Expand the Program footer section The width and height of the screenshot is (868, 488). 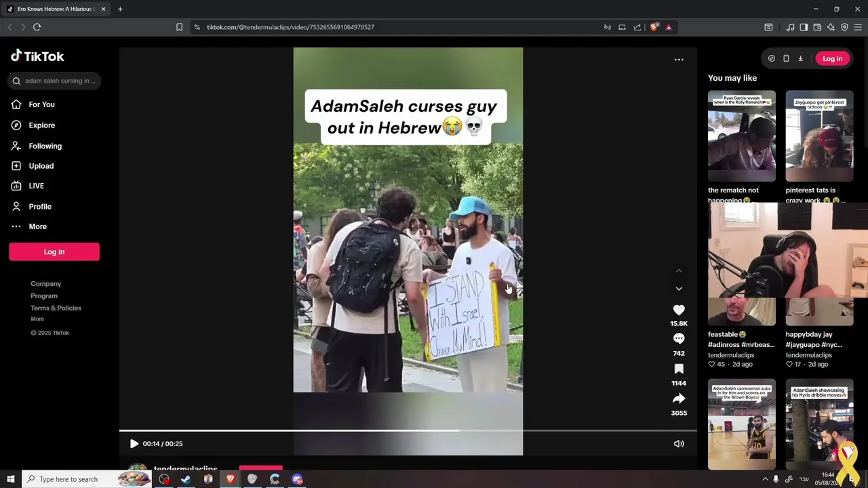click(x=44, y=296)
